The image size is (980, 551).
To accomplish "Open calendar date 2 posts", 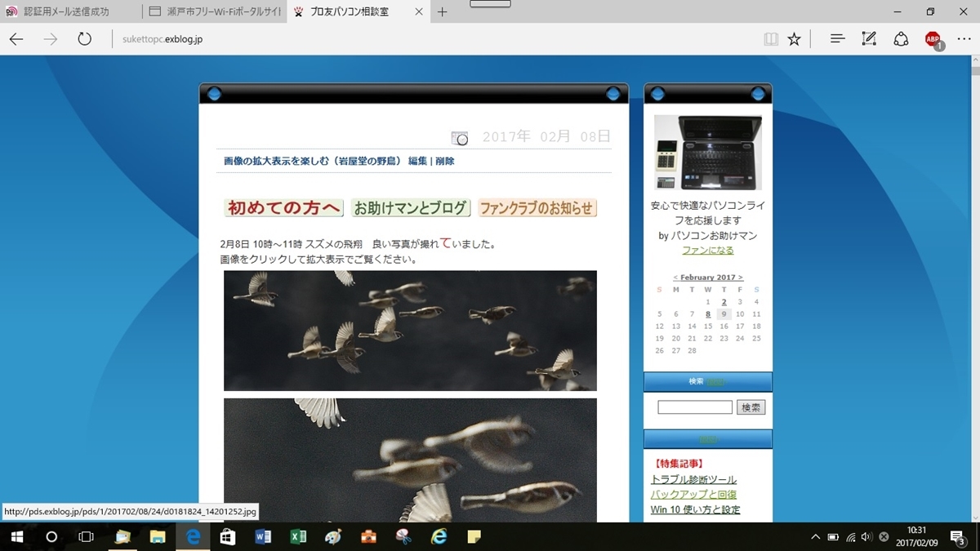I will point(724,302).
